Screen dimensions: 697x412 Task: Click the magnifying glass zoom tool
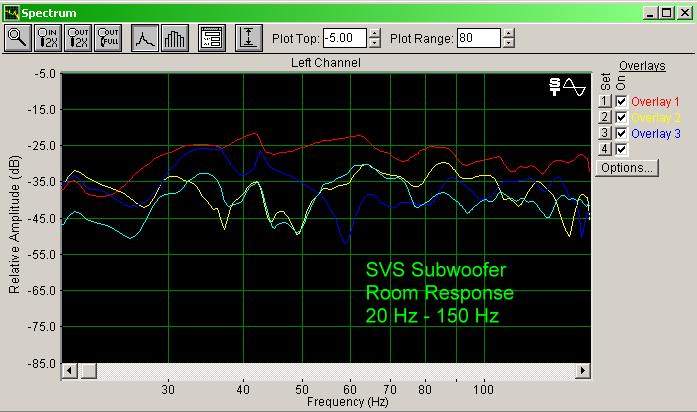click(x=18, y=39)
